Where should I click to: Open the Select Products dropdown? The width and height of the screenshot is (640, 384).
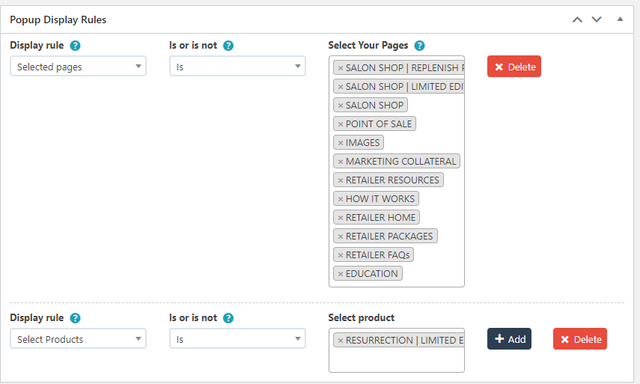pos(78,339)
